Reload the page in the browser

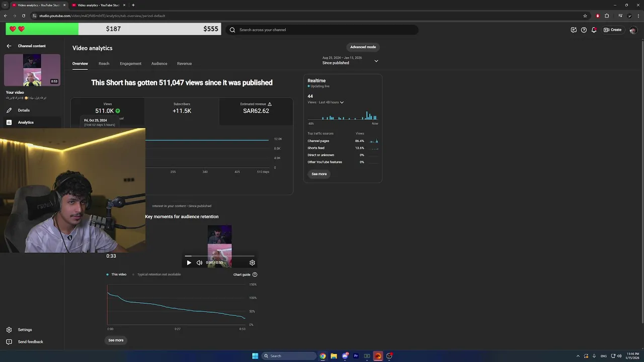click(x=23, y=16)
